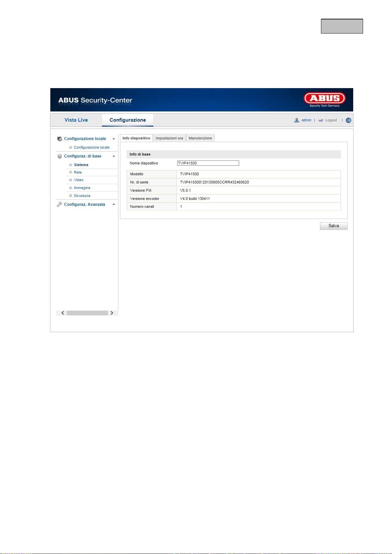This screenshot has height=554, width=392.
Task: Open the Manutenzione tab
Action: [x=200, y=138]
